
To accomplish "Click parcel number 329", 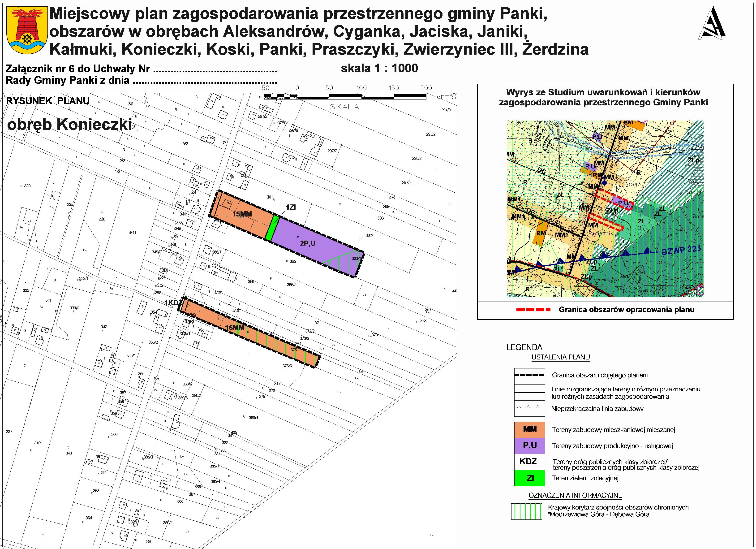I will (x=27, y=186).
